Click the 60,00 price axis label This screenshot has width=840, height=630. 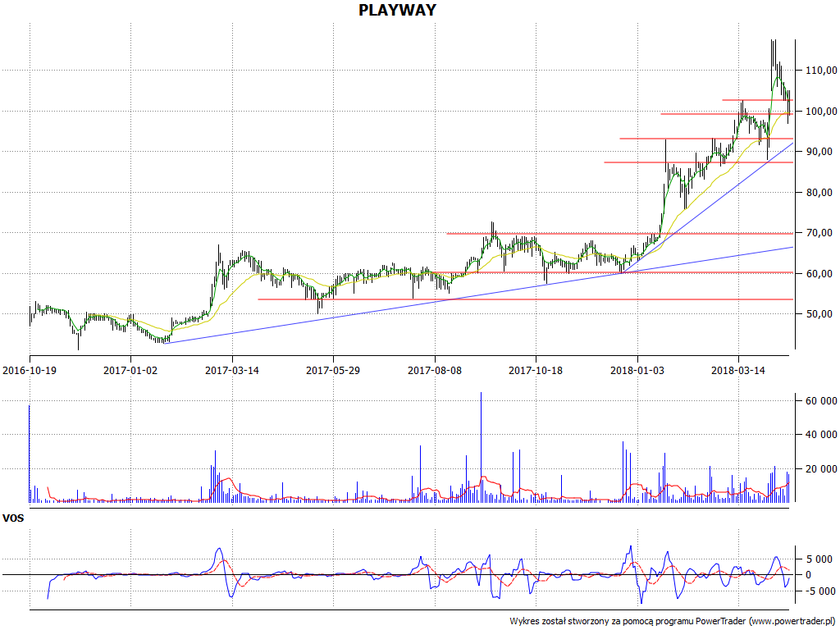coord(819,274)
